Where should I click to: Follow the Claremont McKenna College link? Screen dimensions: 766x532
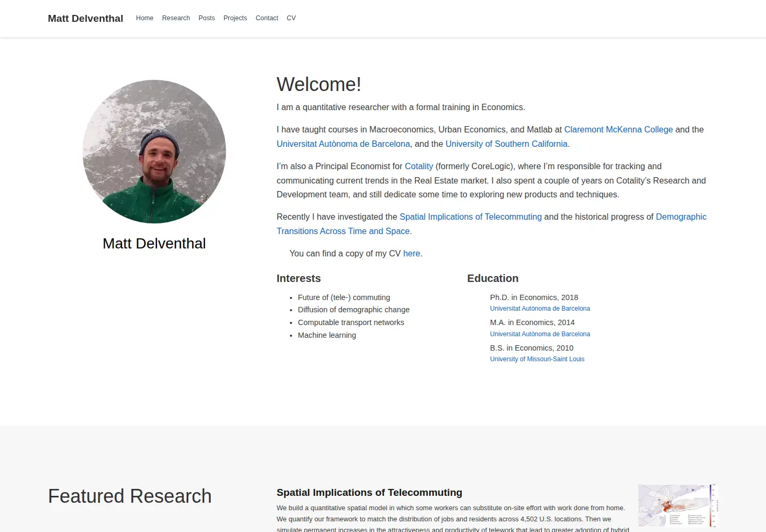click(x=618, y=129)
